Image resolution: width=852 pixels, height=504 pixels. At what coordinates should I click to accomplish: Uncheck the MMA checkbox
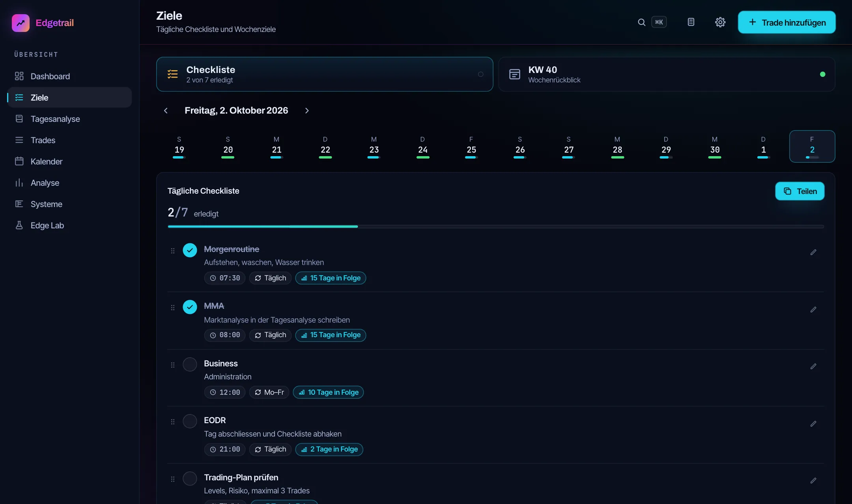click(x=190, y=307)
